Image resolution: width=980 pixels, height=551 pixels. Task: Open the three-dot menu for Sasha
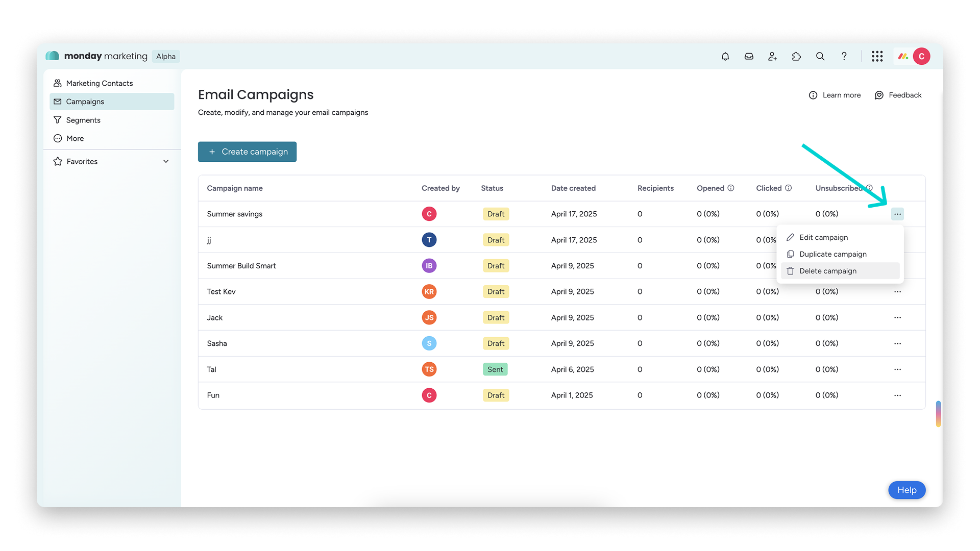[897, 343]
